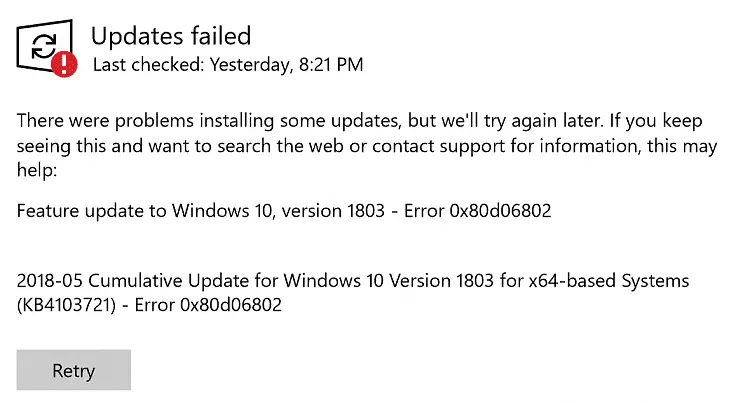Viewport: 750px width, 403px height.
Task: Click the "Updates failed" heading
Action: pos(171,36)
